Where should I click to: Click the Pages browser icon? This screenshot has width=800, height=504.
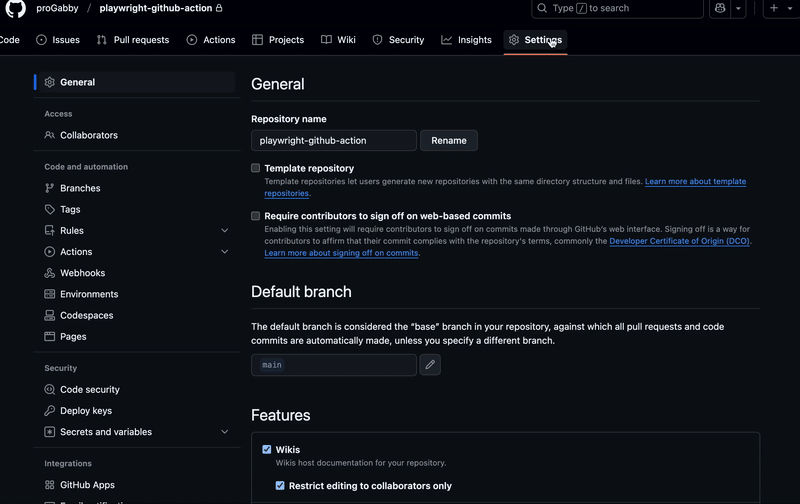tap(49, 337)
